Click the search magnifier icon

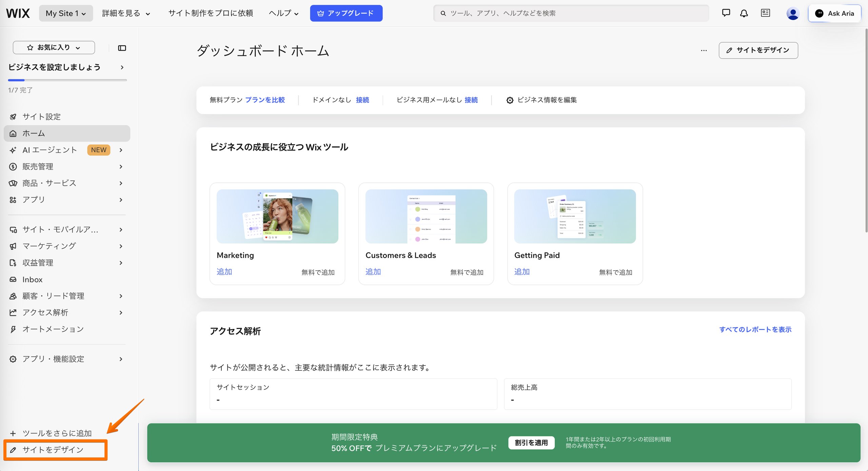[x=443, y=13]
